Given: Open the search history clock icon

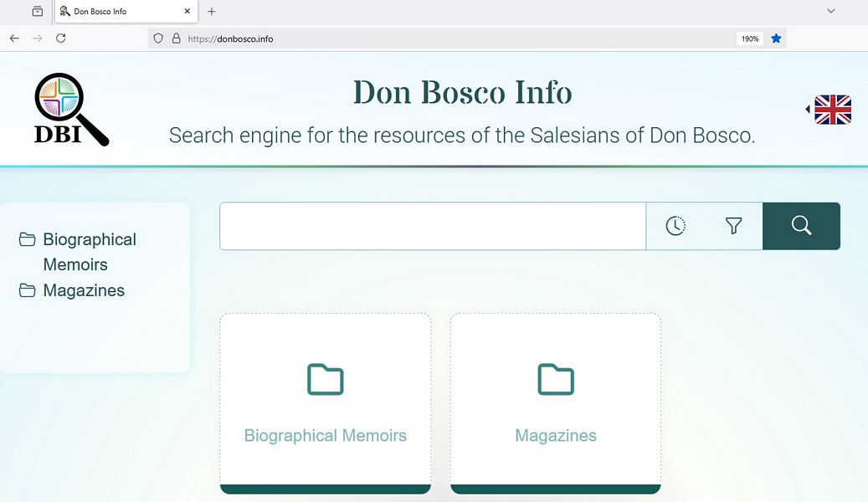Looking at the screenshot, I should tap(675, 226).
